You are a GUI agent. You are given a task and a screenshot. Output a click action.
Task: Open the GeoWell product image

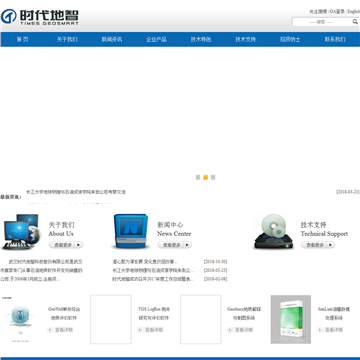click(20, 319)
